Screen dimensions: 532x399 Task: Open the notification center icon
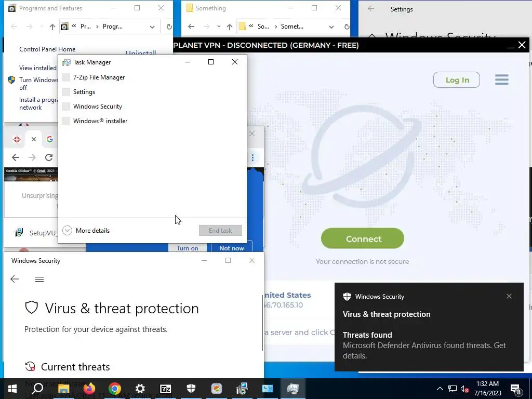516,389
